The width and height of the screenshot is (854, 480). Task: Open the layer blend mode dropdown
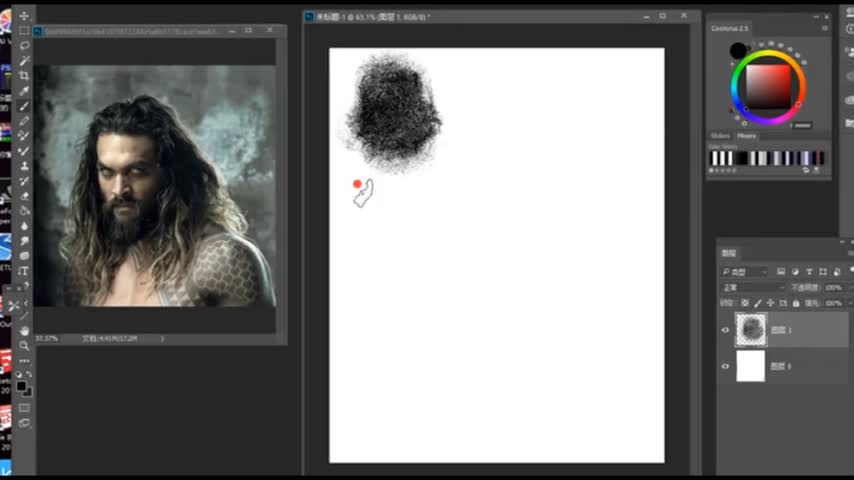pyautogui.click(x=752, y=287)
